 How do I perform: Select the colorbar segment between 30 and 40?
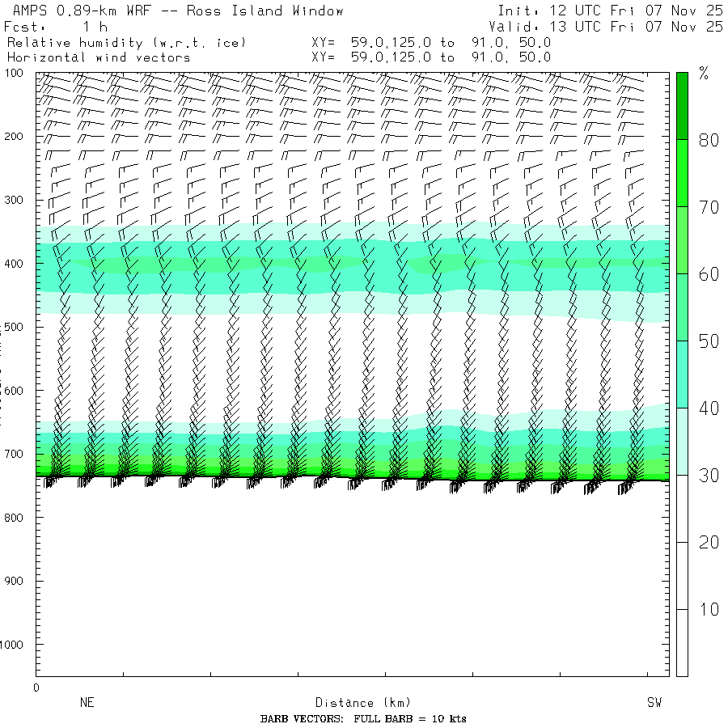(682, 441)
